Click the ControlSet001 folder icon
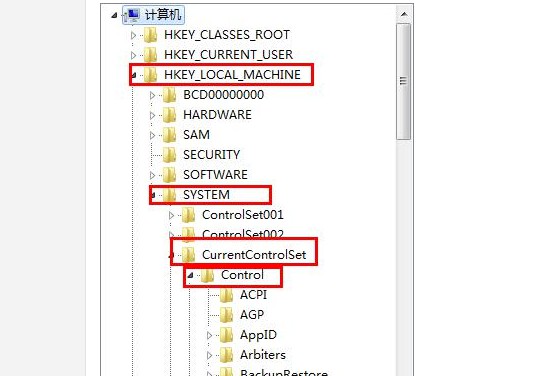Image resolution: width=554 pixels, height=376 pixels. tap(189, 215)
